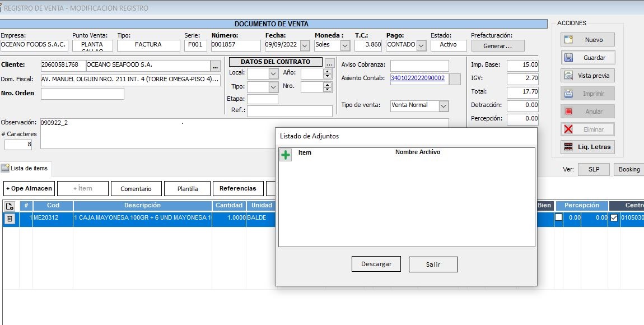Increase the Año spinner value
This screenshot has width=644, height=325.
(327, 71)
